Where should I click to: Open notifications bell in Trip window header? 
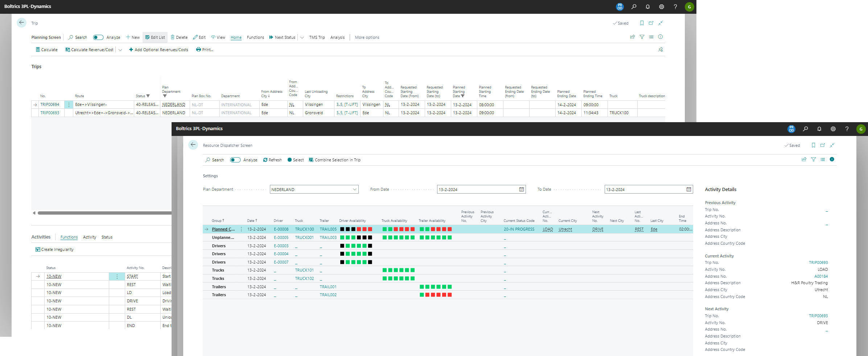tap(647, 7)
